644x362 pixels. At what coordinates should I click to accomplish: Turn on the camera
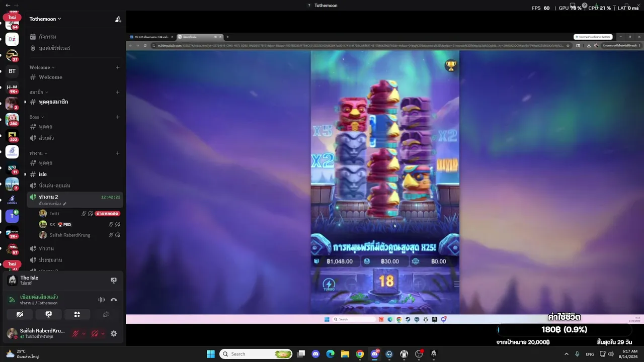coord(20,314)
